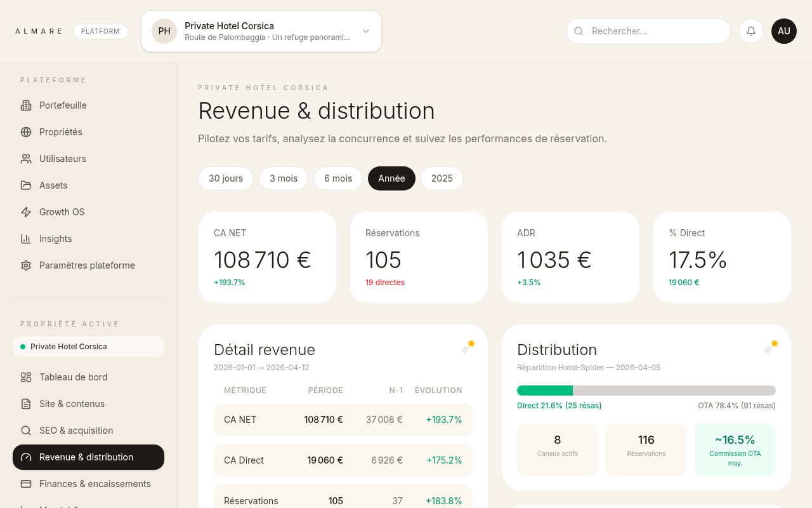Click the Réservations summary card
The height and width of the screenshot is (508, 812).
click(x=419, y=257)
